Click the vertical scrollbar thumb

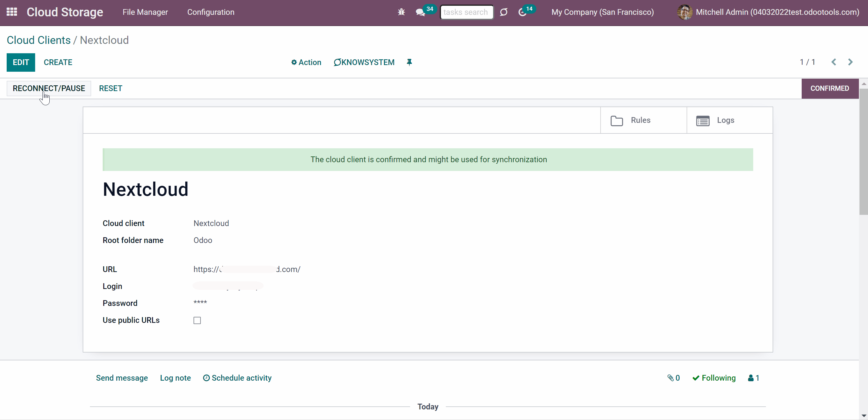(x=863, y=151)
